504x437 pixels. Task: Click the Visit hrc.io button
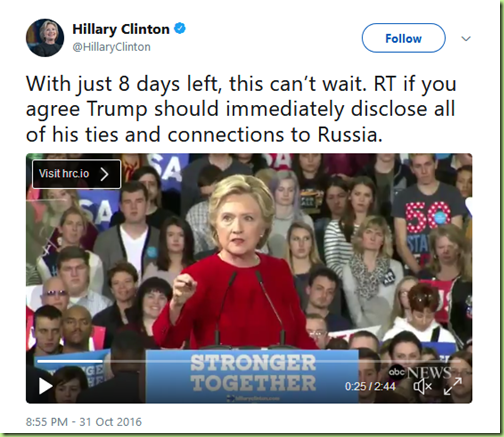[76, 174]
